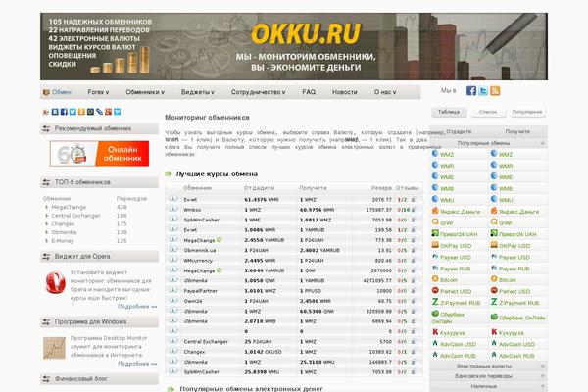Click Подробнее under the Desktop Monitor text
This screenshot has width=588, height=392.
(x=137, y=364)
